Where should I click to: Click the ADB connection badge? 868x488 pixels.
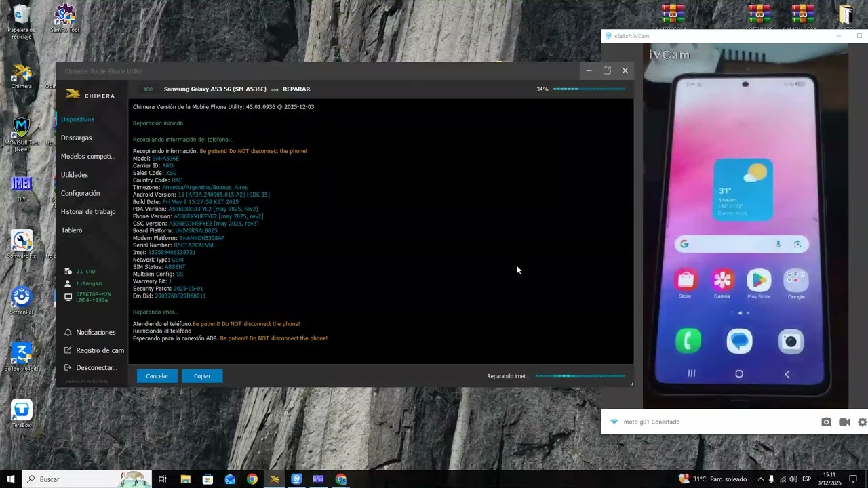148,89
